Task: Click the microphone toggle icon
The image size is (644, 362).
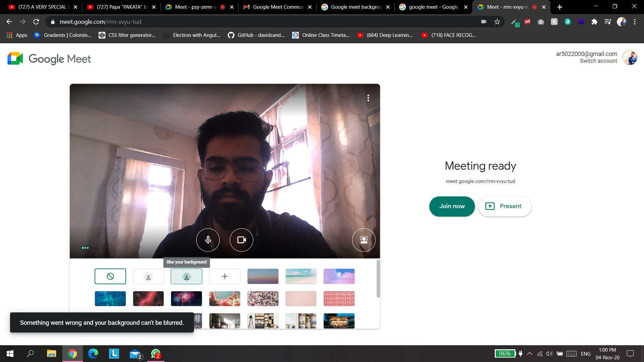Action: click(x=207, y=240)
